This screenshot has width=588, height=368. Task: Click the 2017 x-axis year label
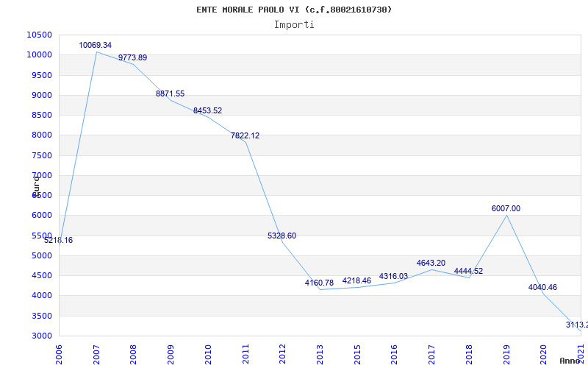point(432,355)
